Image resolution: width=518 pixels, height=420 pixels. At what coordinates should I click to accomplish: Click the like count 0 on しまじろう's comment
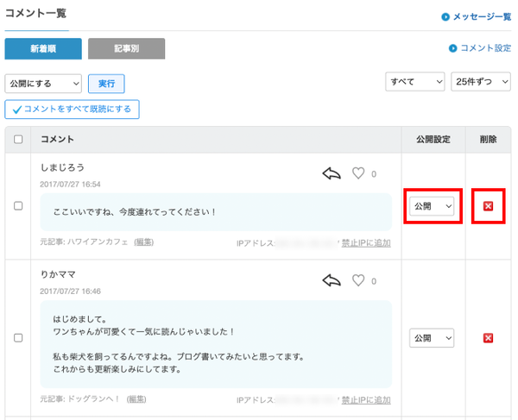(374, 174)
